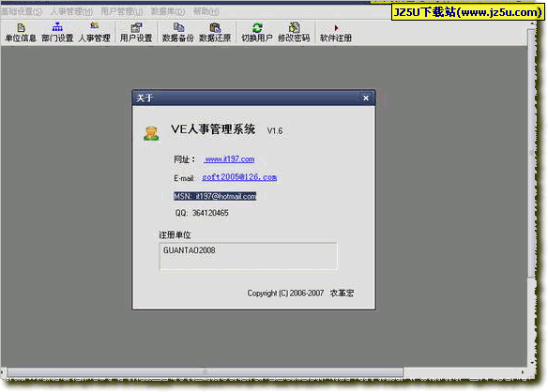Click the vertical scrollbar on right edge
The image size is (548, 392).
point(532,154)
